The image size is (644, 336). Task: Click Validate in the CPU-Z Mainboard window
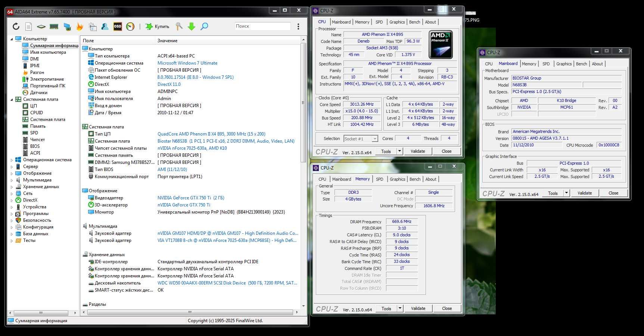pyautogui.click(x=585, y=193)
